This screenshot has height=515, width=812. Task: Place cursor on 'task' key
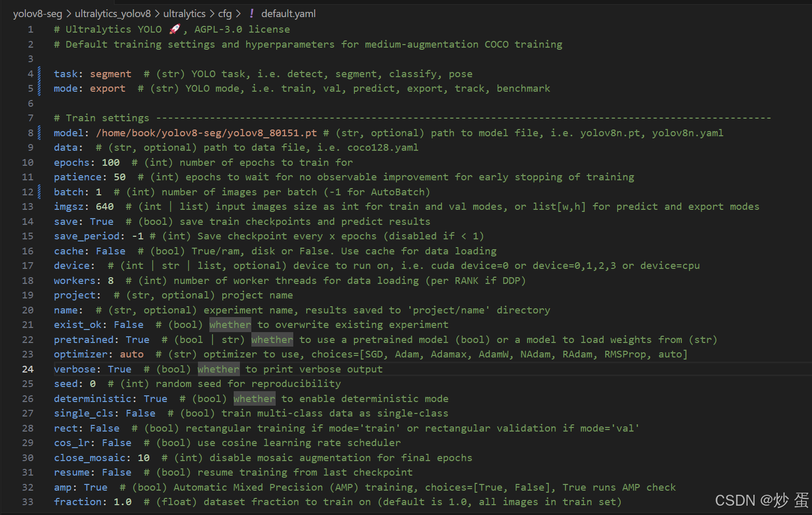point(66,74)
